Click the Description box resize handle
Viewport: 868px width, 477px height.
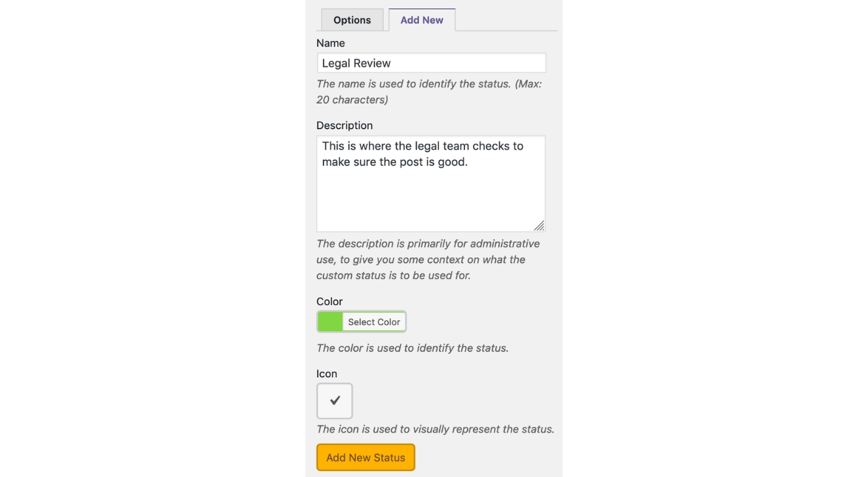539,226
